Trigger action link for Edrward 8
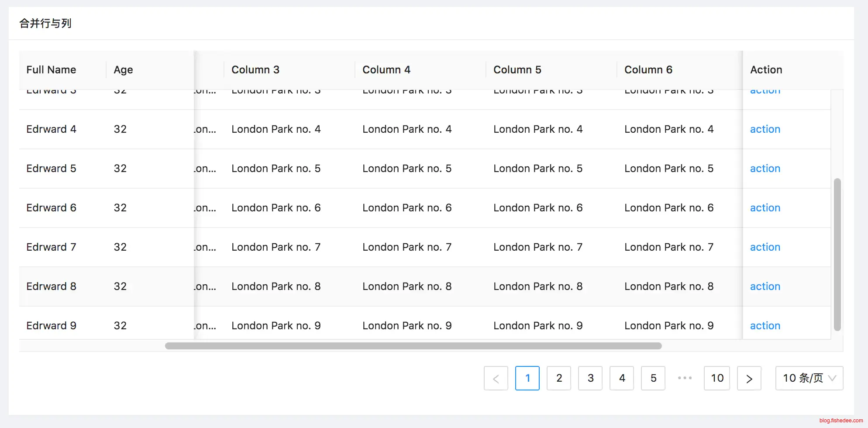This screenshot has height=428, width=868. point(765,286)
